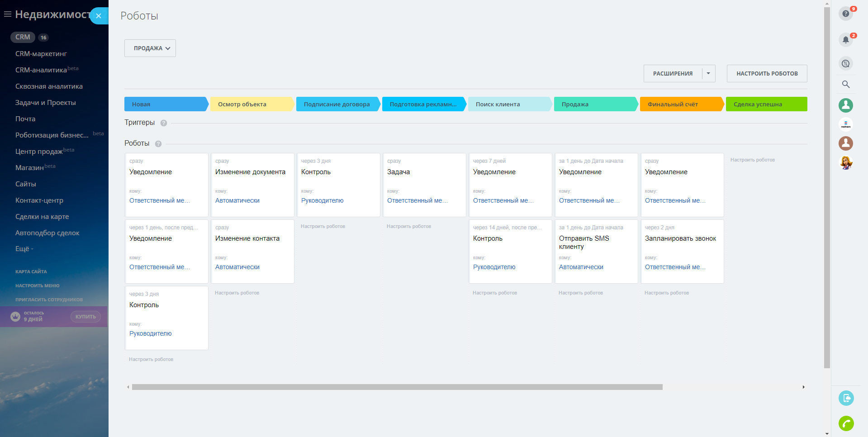Click the page scrollbar down arrow

(x=827, y=433)
